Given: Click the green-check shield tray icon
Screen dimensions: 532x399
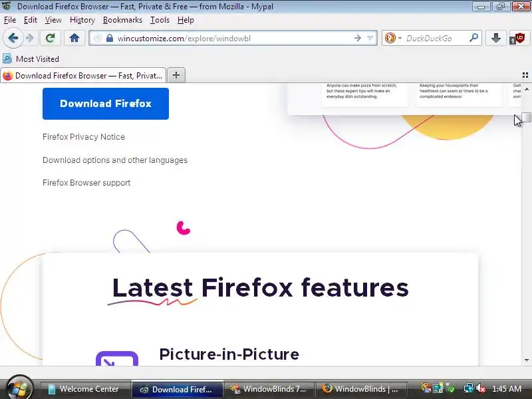Looking at the screenshot, I should [450, 388].
